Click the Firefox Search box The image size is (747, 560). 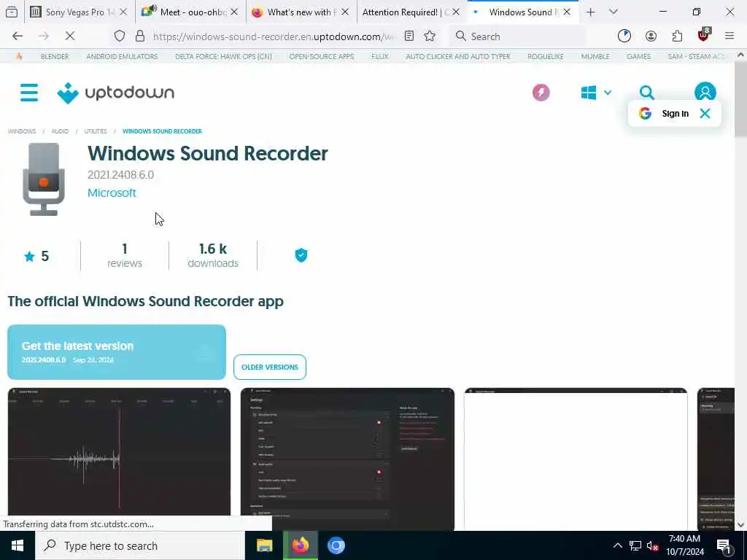coord(518,36)
